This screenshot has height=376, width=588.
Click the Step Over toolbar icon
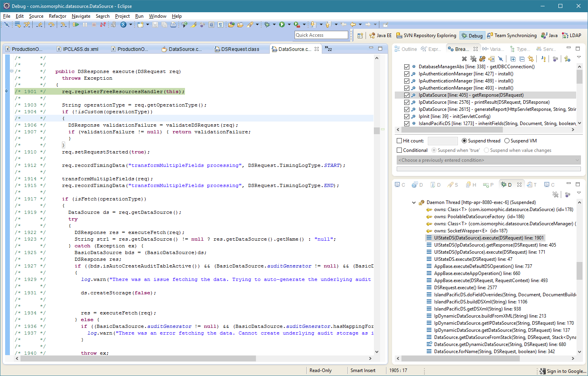pos(51,24)
